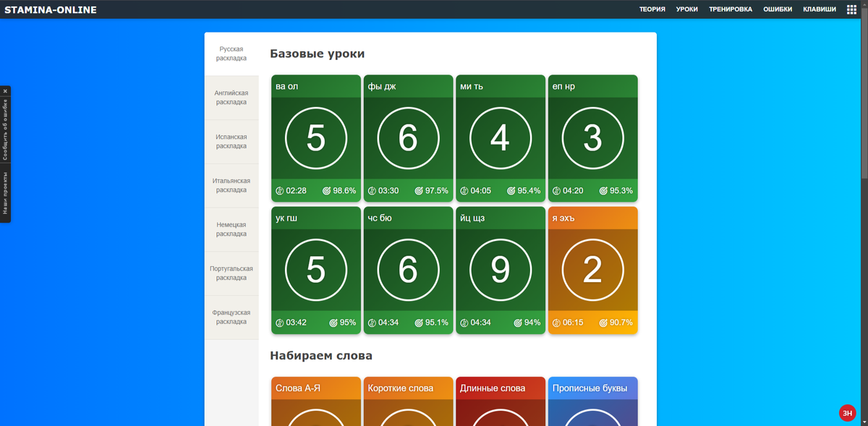Switch to Английская раскладка tab
Image resolution: width=868 pixels, height=426 pixels.
[231, 98]
